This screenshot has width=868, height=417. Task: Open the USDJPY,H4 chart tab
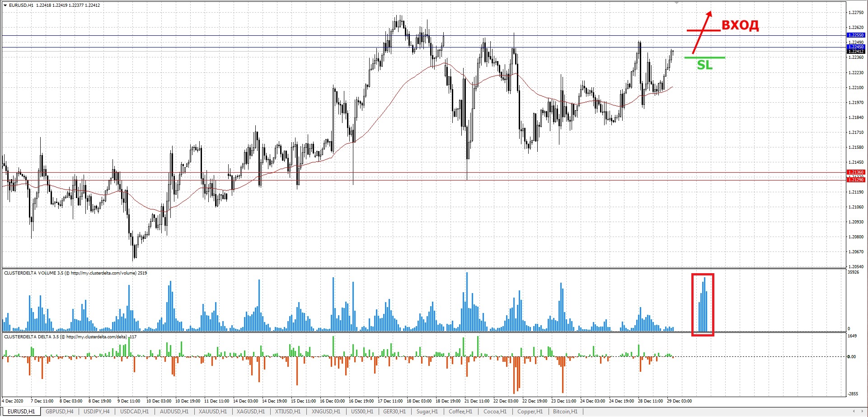click(x=96, y=412)
